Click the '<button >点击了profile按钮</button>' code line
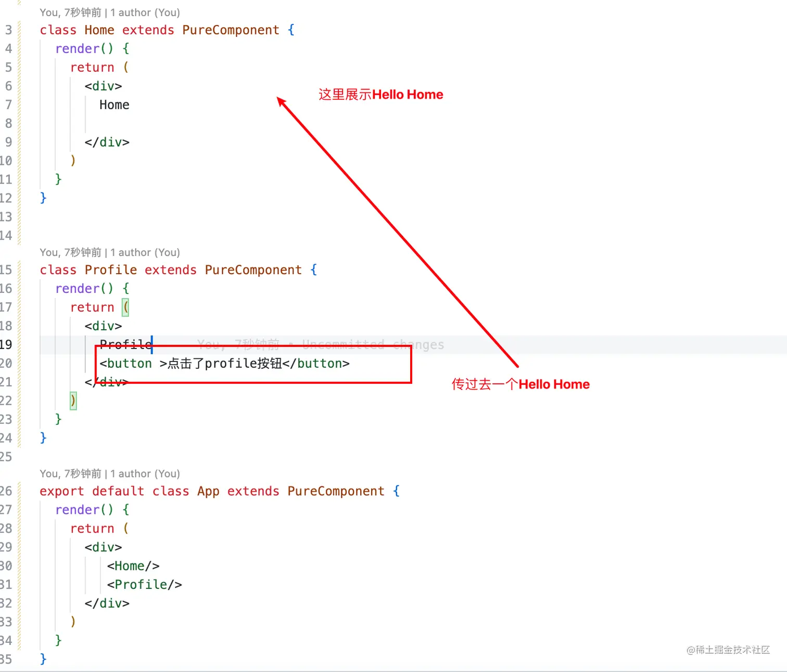The height and width of the screenshot is (672, 787). pyautogui.click(x=225, y=364)
